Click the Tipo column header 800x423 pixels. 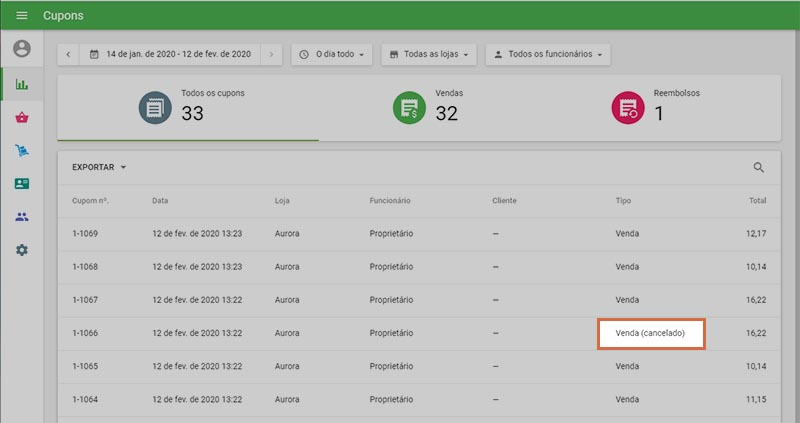623,201
